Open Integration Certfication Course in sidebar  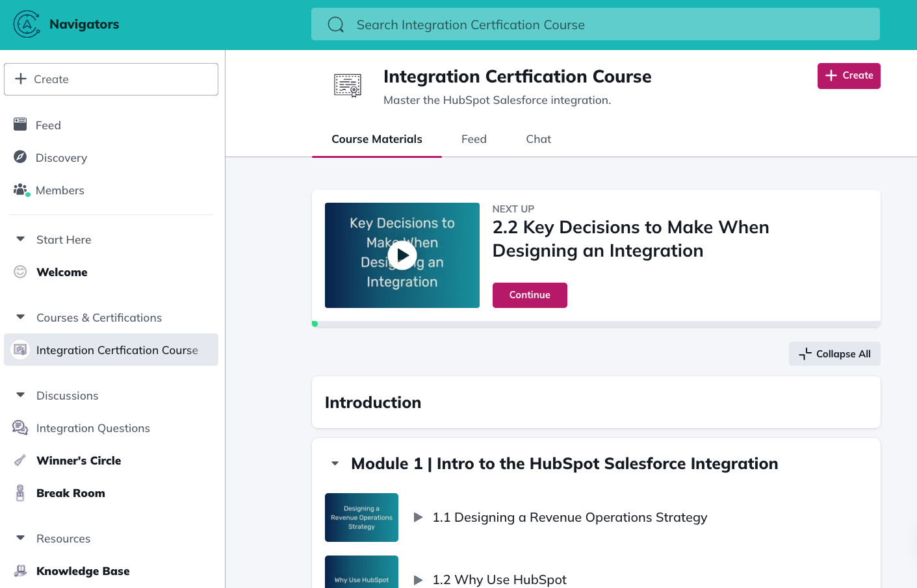pos(111,350)
